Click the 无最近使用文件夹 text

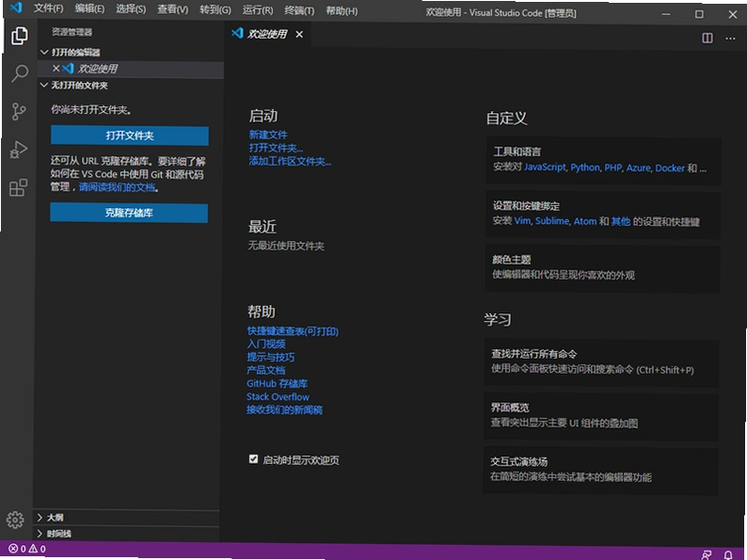coord(286,246)
